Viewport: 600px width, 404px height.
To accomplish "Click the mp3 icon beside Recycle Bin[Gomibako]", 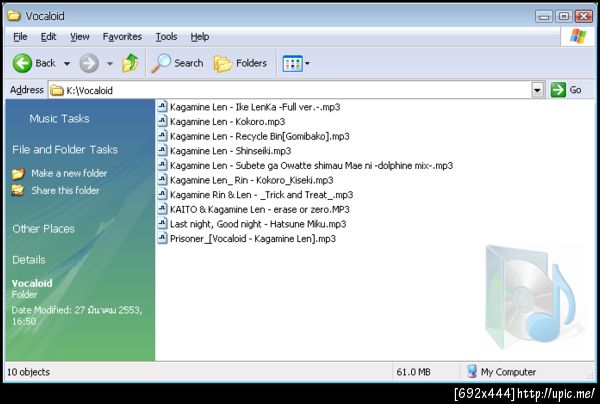I will pyautogui.click(x=163, y=135).
